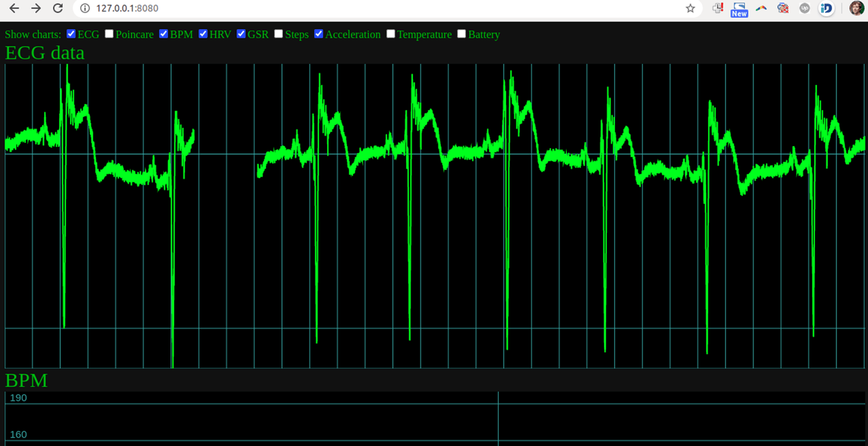Open the extension with the 'New' badge
Screen dimensions: 868x446
click(x=739, y=9)
